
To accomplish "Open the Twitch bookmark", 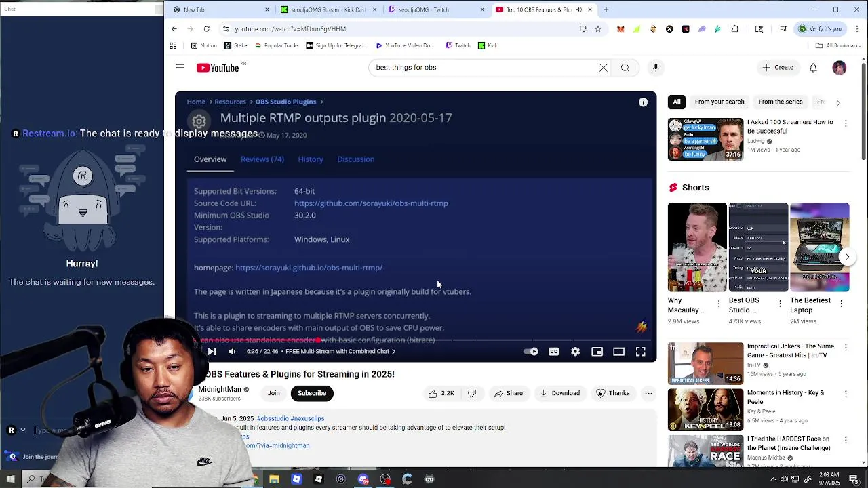I will tap(458, 45).
